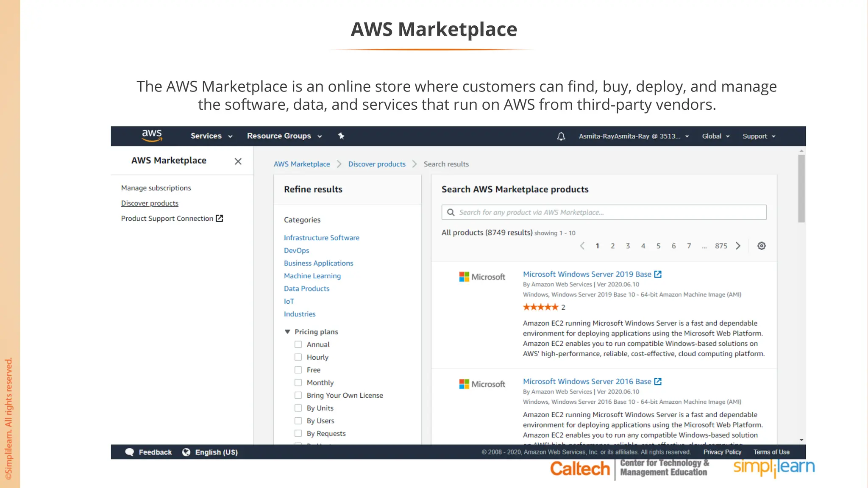Click the five-star rating of Server 2019
Viewport: 868px width, 488px height.
(540, 307)
